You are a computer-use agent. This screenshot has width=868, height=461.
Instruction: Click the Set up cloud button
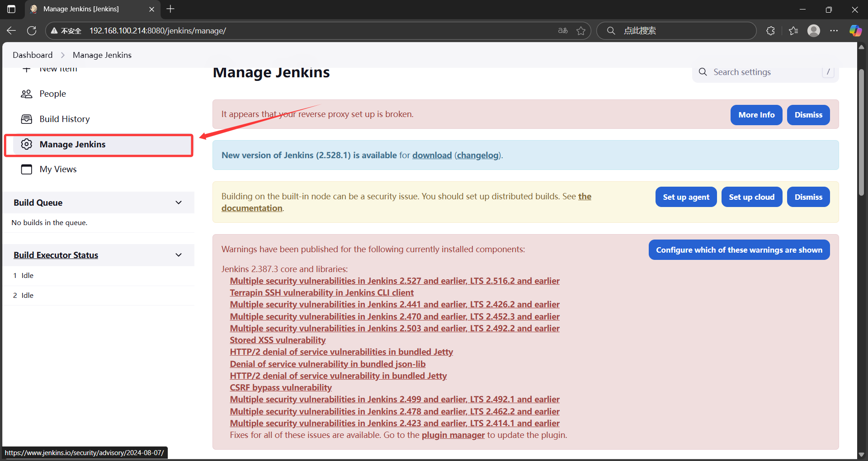[x=751, y=197]
